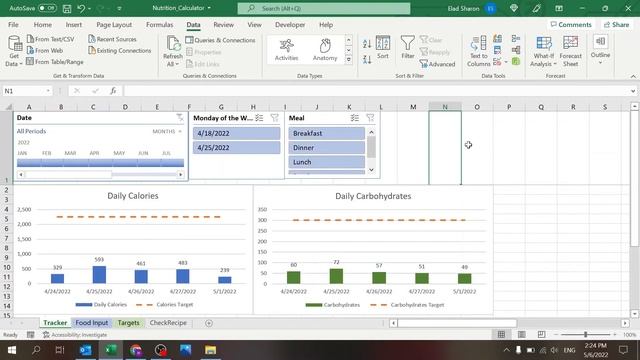Open the File menu
Screen dimensions: 640x360
[13, 24]
